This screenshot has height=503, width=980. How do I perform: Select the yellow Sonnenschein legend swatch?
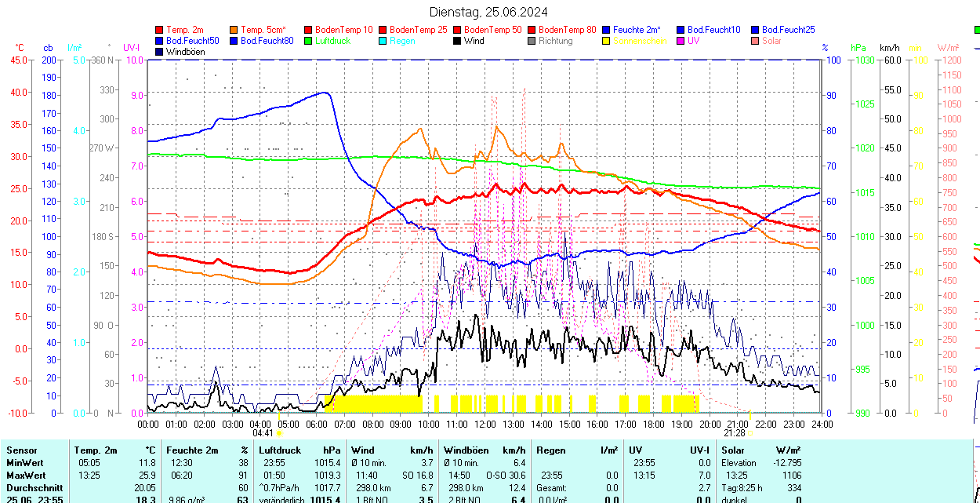(606, 41)
